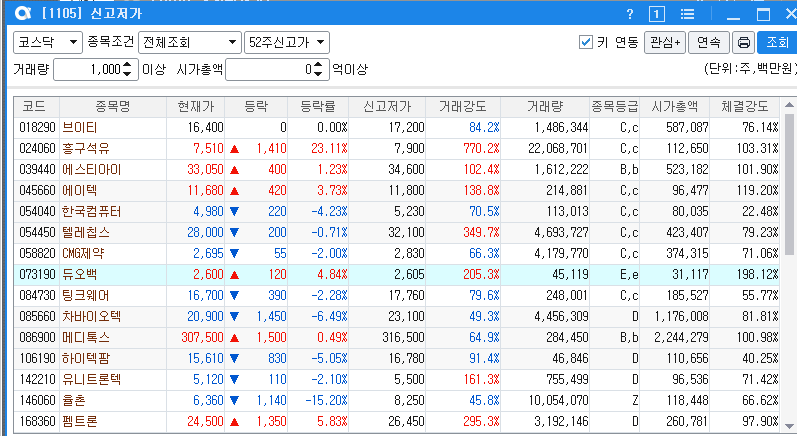This screenshot has height=436, width=797.
Task: Click the app logo in the title bar
Action: [22, 13]
